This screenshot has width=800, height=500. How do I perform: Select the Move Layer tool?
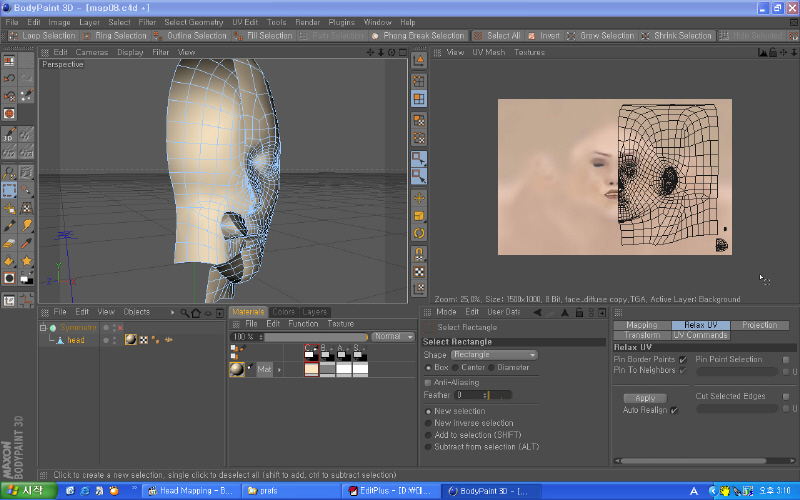(9, 208)
